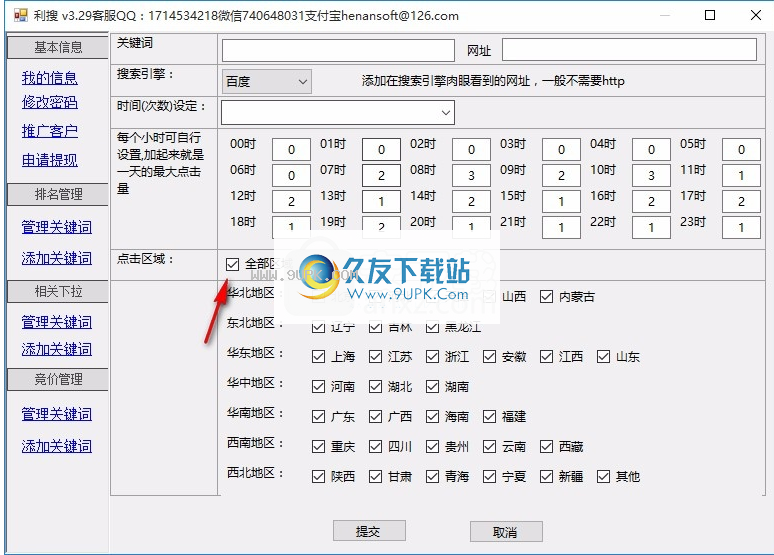The width and height of the screenshot is (774, 555).
Task: Uncheck the 内蒙古 checkbox
Action: [x=546, y=296]
